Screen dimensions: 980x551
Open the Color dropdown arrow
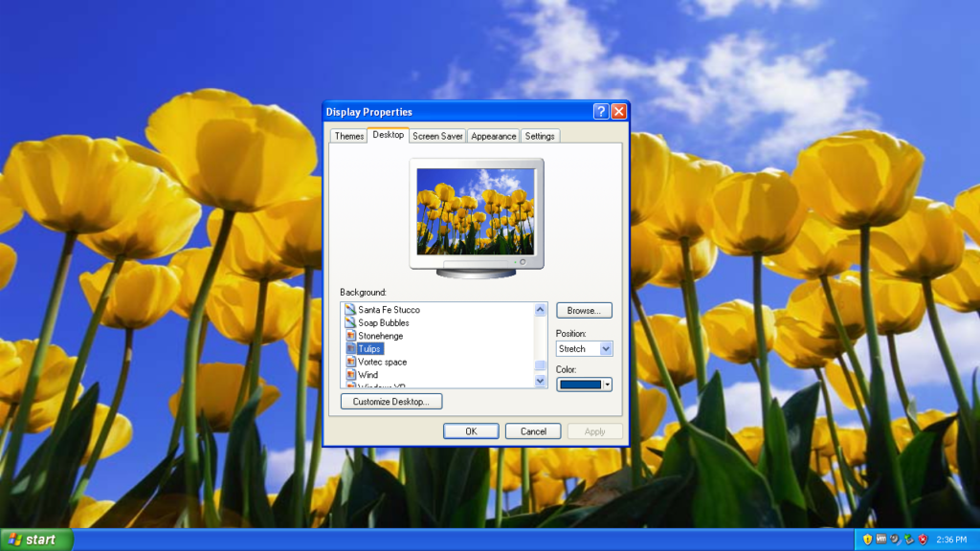pos(606,384)
